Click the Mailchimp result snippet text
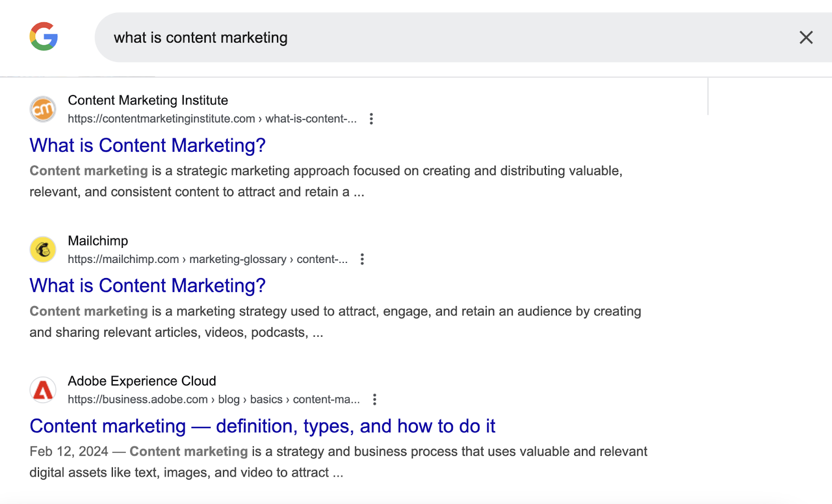This screenshot has height=504, width=832. 335,322
